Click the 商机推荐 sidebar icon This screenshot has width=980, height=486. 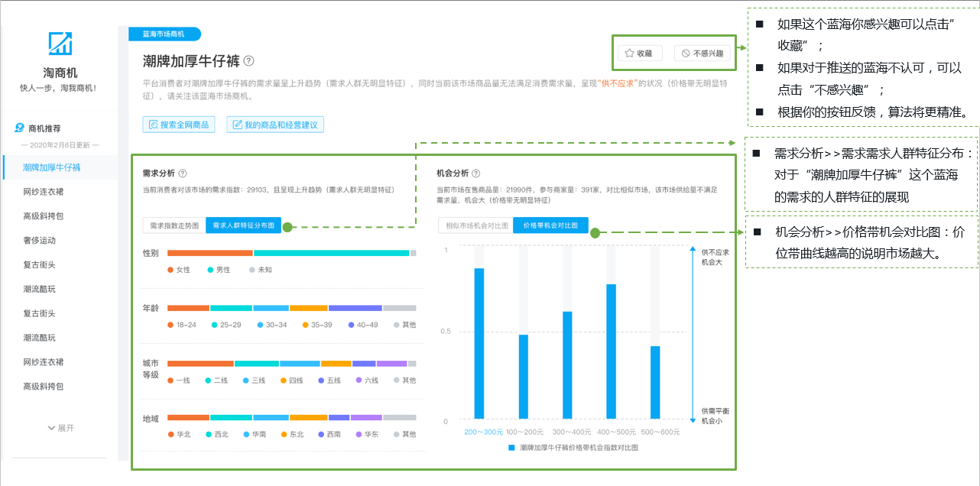point(20,128)
